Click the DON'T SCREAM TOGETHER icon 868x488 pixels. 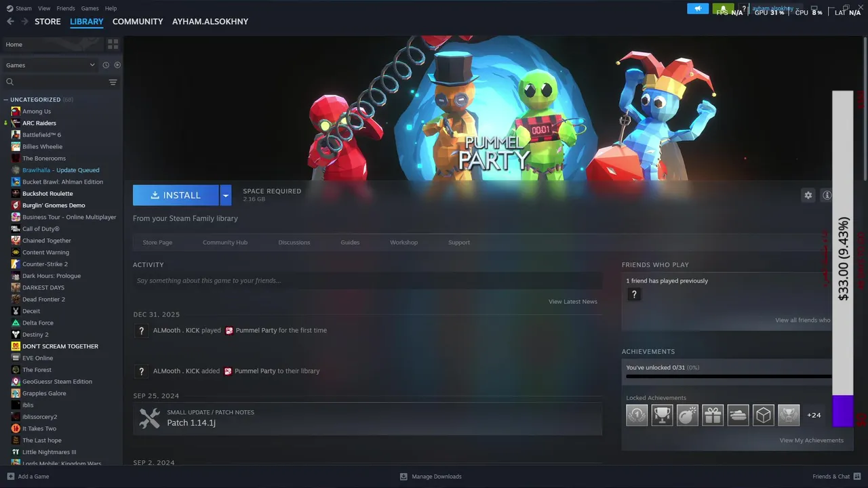(x=16, y=346)
